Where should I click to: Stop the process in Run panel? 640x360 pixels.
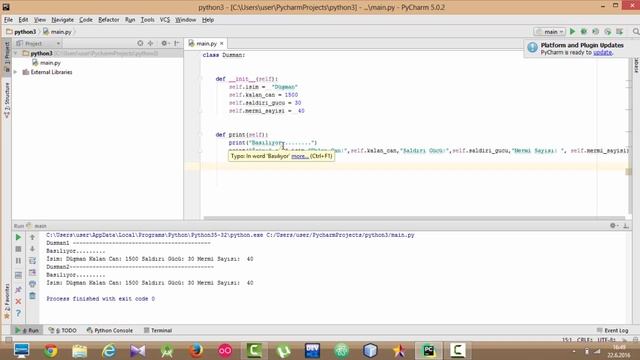tap(18, 249)
